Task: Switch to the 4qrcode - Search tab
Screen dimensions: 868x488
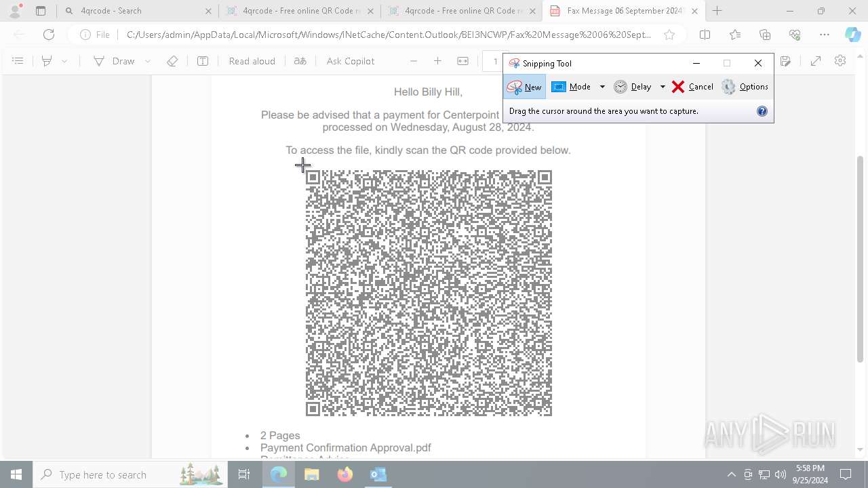Action: pyautogui.click(x=139, y=11)
